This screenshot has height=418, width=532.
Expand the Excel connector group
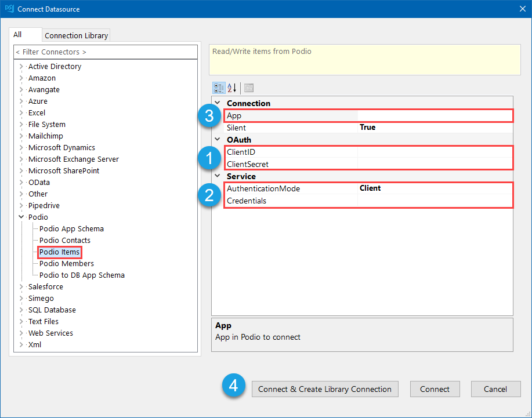(x=21, y=112)
